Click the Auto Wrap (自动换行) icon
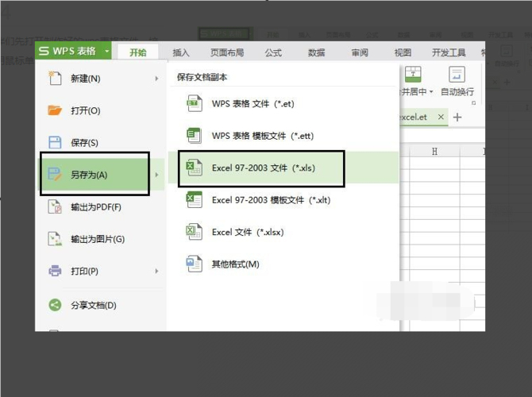Viewport: 532px width, 397px height. click(457, 75)
